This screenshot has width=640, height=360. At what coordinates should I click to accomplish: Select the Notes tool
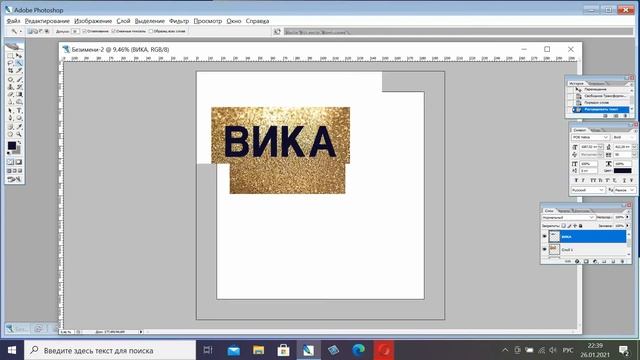(x=11, y=127)
